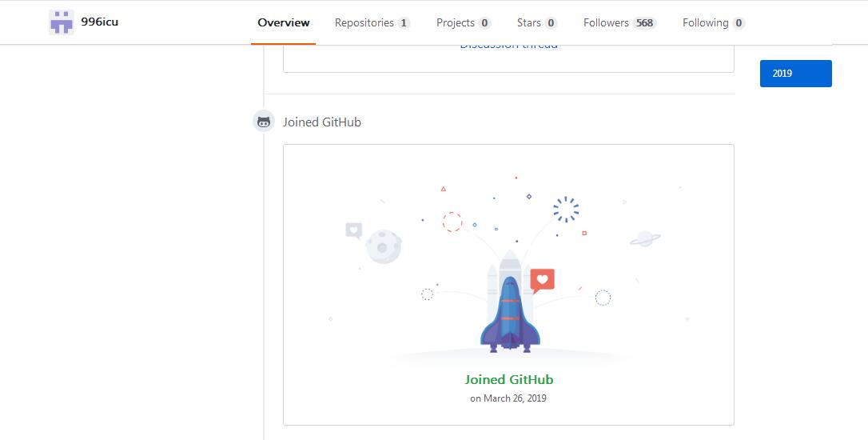Click the Followers count badge 568
868x440 pixels.
644,23
